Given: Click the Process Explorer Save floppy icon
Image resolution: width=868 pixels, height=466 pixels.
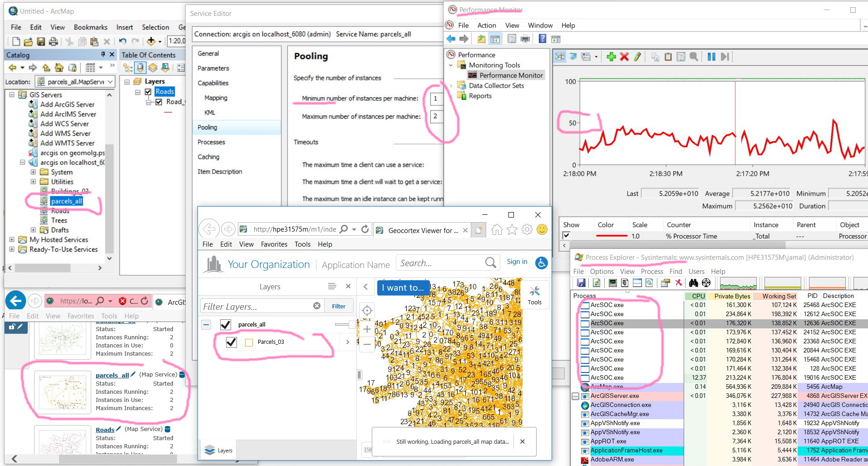Looking at the screenshot, I should pyautogui.click(x=581, y=283).
